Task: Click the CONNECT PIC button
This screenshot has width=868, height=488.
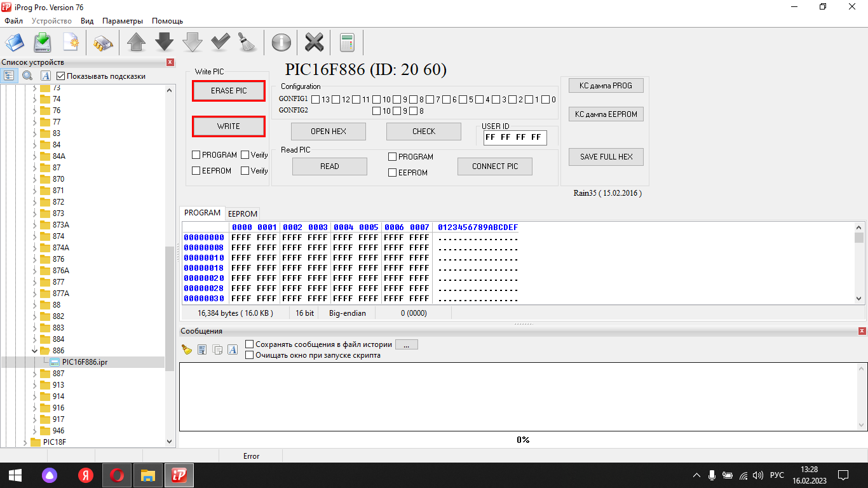Action: (494, 166)
